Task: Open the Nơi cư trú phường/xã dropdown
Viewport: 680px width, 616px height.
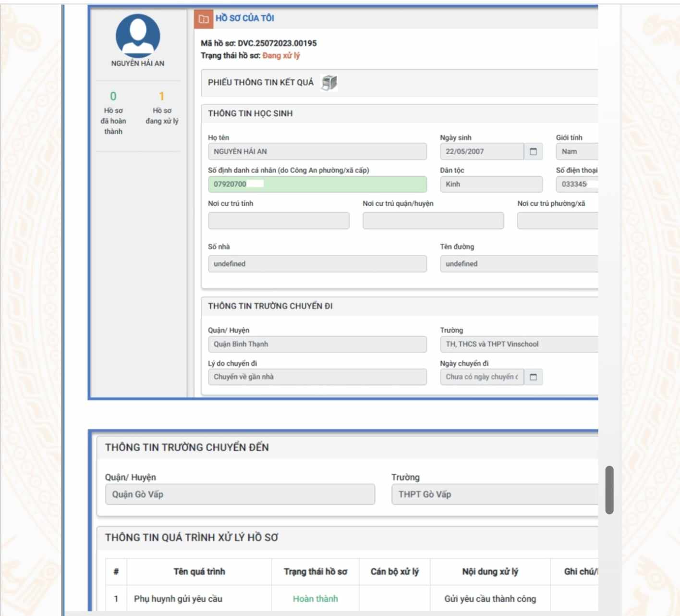Action: pyautogui.click(x=558, y=221)
